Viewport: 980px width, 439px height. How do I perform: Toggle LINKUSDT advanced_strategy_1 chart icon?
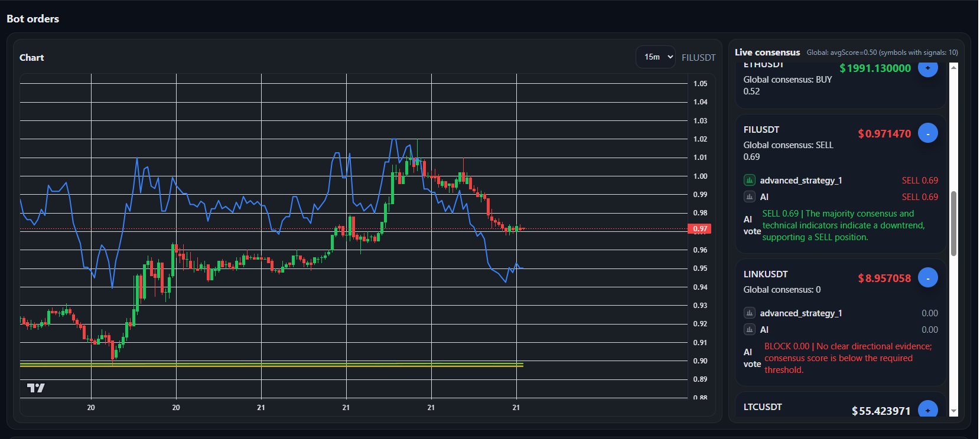750,313
